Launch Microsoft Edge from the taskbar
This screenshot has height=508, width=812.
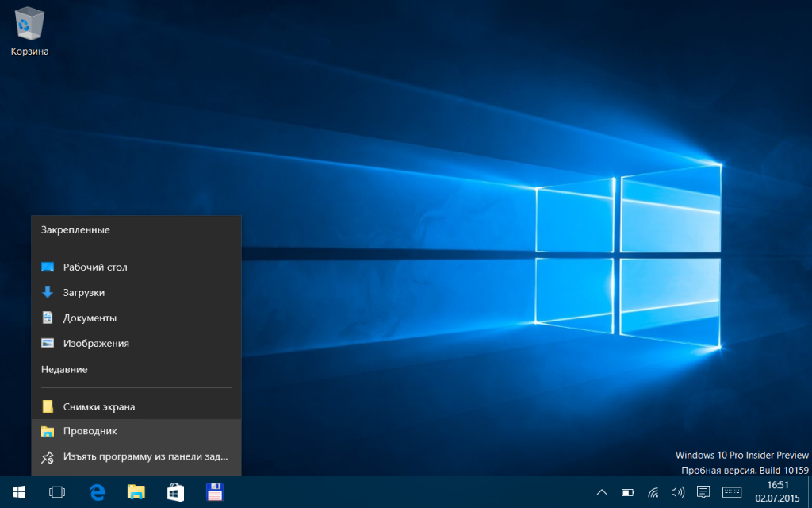click(98, 492)
